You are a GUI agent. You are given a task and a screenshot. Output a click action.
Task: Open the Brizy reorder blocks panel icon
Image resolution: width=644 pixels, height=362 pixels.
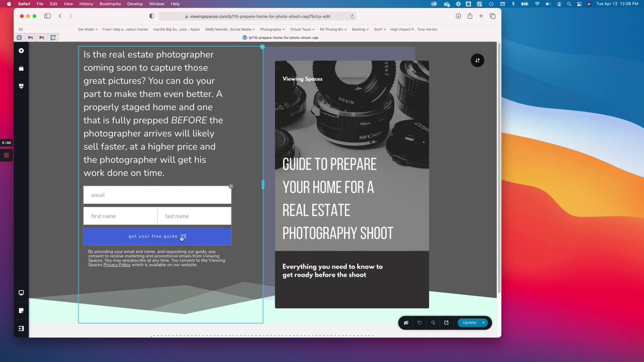coord(21,68)
